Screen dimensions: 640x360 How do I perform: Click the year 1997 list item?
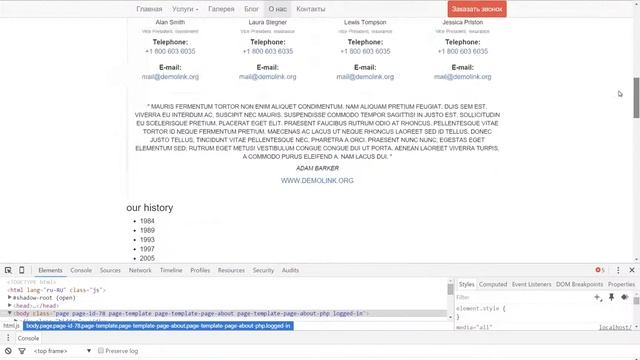pyautogui.click(x=147, y=249)
